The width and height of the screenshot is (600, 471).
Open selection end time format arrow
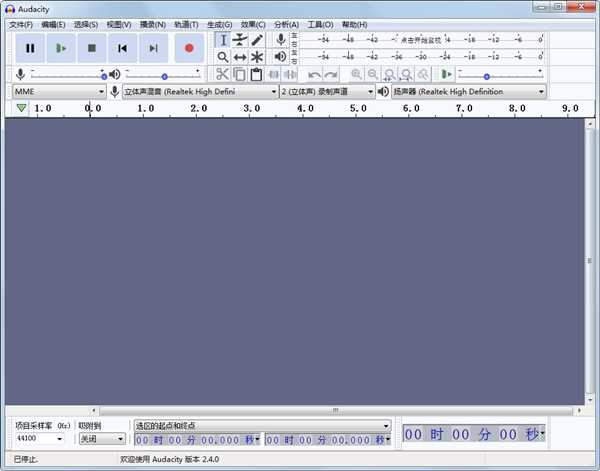388,439
